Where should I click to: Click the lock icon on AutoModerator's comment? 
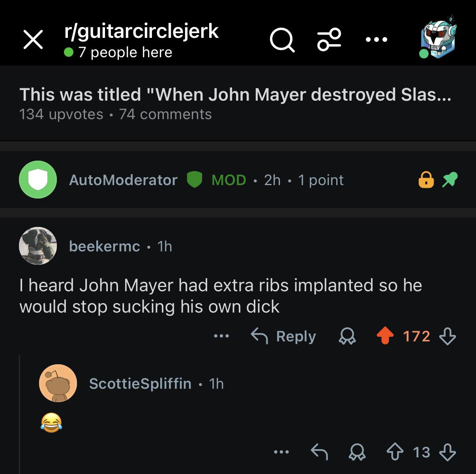(426, 180)
